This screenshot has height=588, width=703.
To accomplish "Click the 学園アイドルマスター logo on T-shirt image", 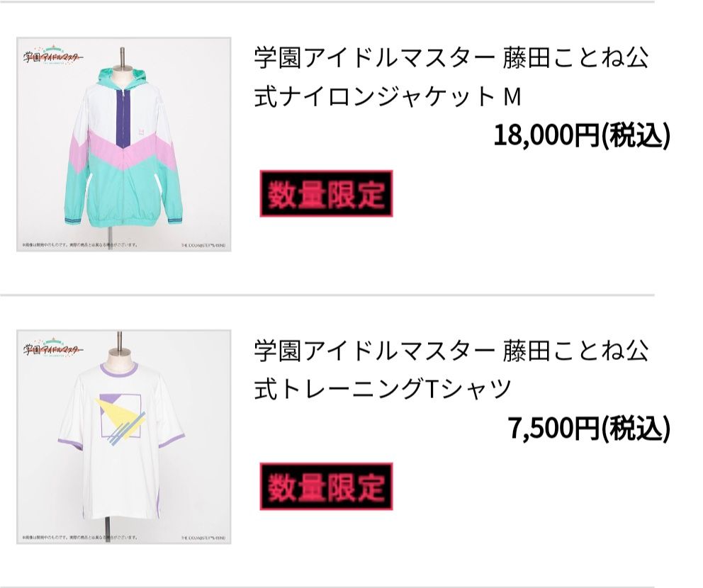I will tap(53, 349).
